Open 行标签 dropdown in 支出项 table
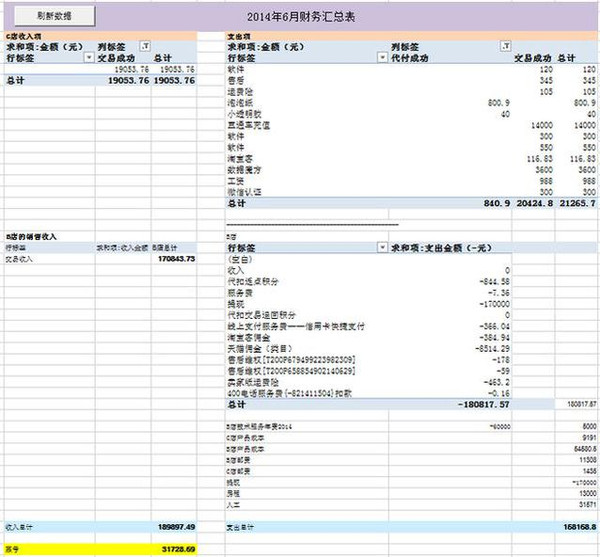This screenshot has height=557, width=600. pyautogui.click(x=382, y=58)
